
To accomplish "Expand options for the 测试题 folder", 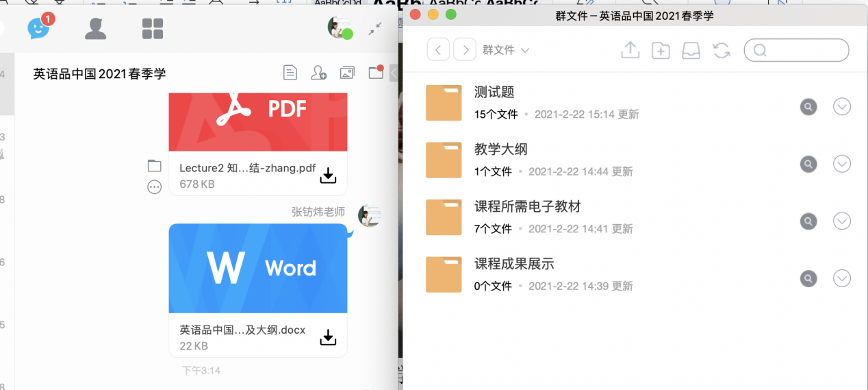I will click(x=842, y=107).
